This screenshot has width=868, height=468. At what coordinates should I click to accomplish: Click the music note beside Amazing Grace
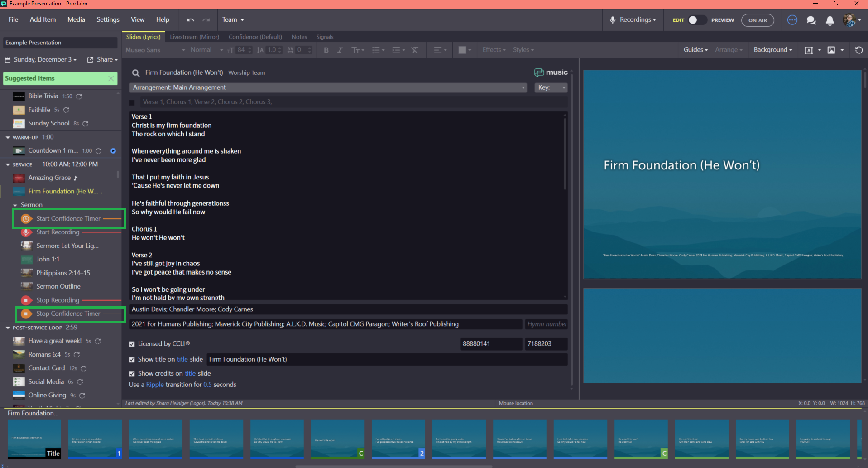coord(76,178)
